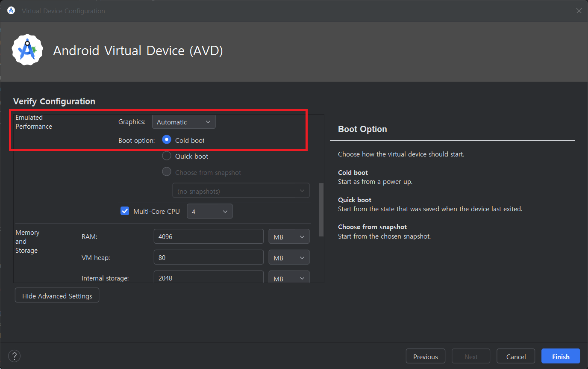Click the VM heap value field

(209, 257)
